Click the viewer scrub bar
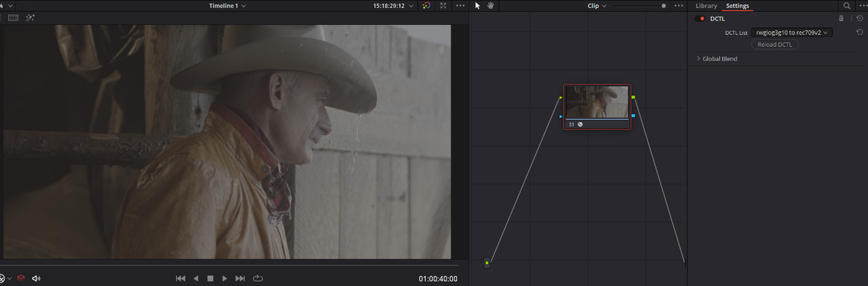Viewport: 868px width, 286px height. tap(229, 265)
